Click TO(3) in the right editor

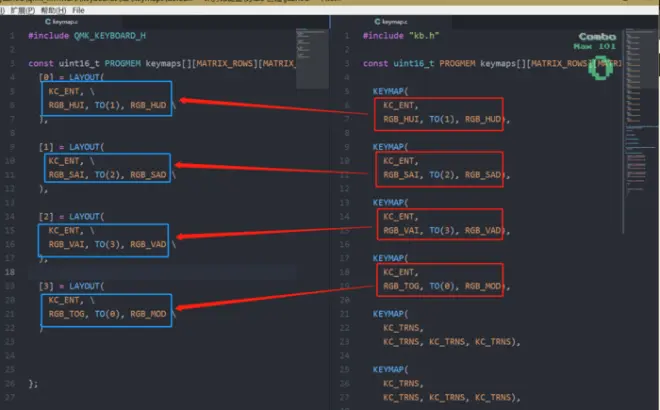tap(442, 230)
